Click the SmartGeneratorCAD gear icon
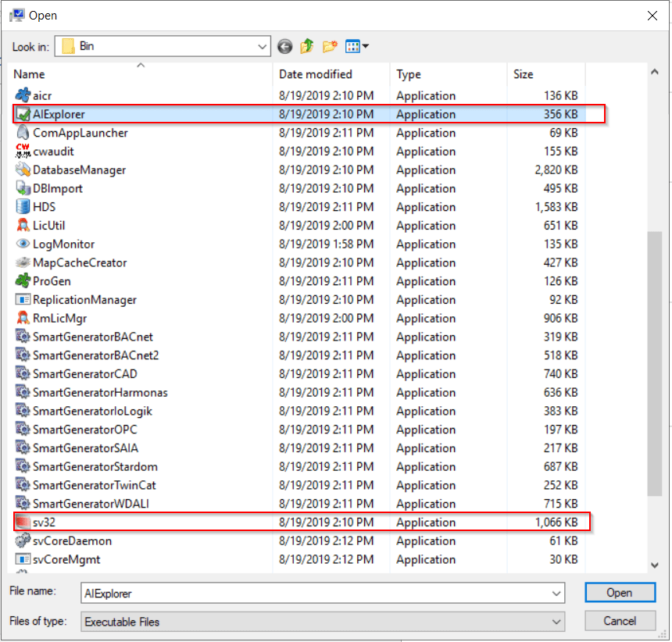 (23, 373)
